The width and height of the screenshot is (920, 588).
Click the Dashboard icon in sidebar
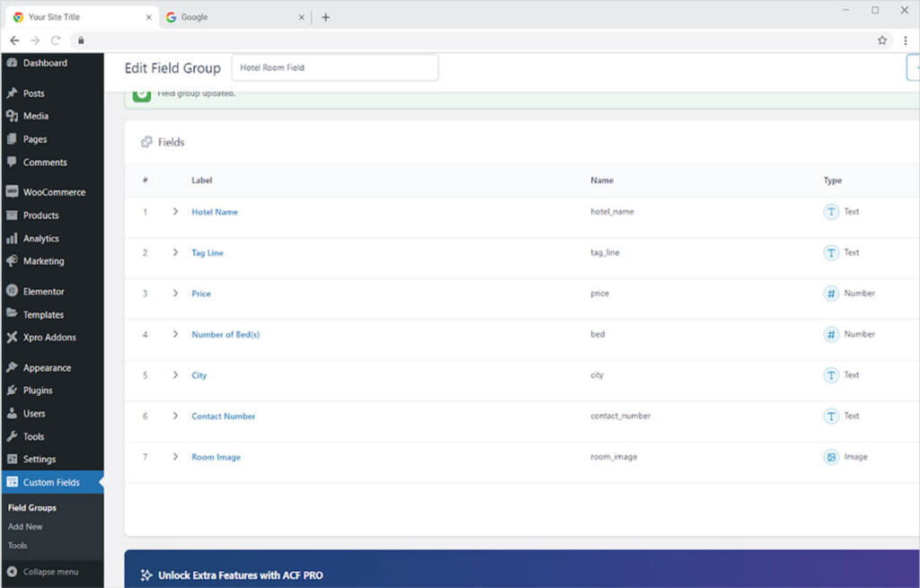coord(12,63)
